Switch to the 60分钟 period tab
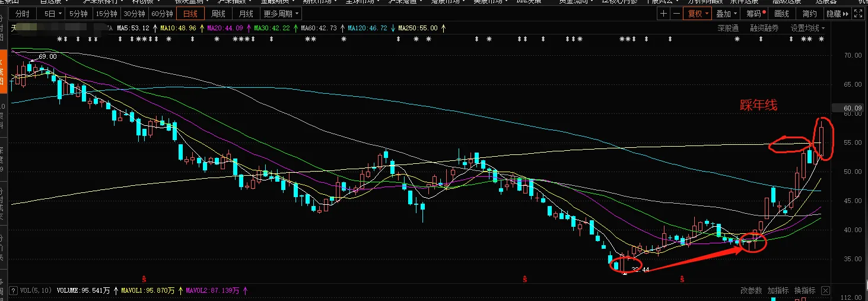 click(x=163, y=14)
